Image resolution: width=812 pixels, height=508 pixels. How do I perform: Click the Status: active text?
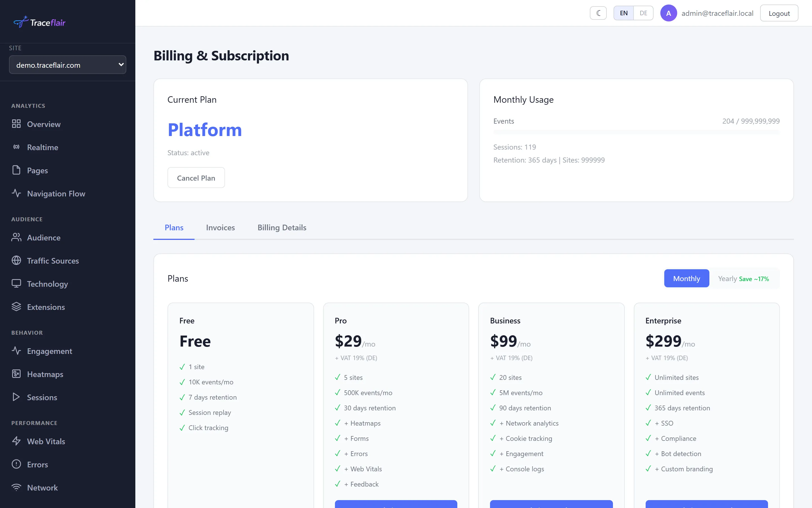click(x=188, y=152)
